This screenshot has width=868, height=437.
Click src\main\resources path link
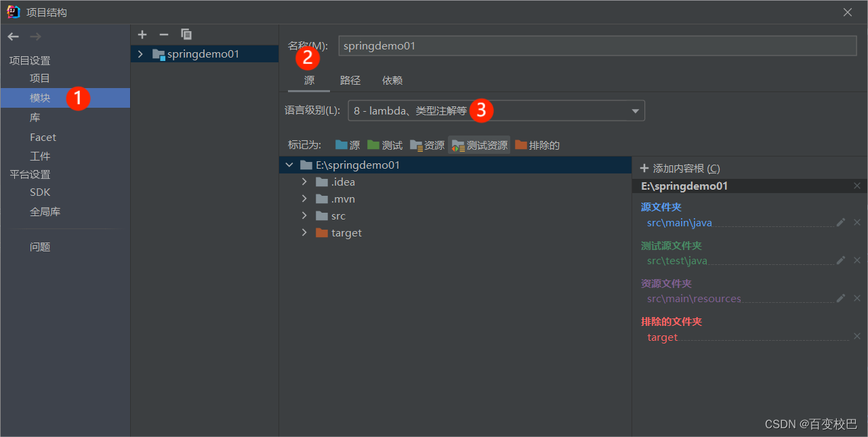[x=694, y=298]
